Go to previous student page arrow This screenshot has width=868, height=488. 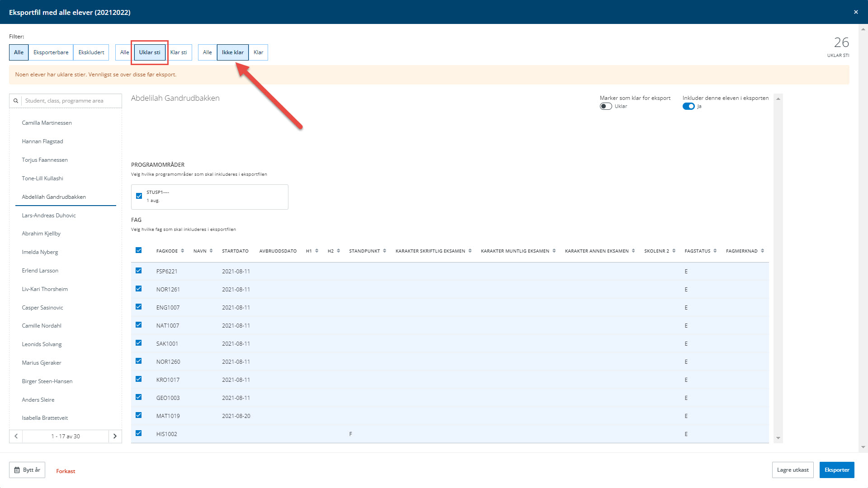click(x=16, y=436)
